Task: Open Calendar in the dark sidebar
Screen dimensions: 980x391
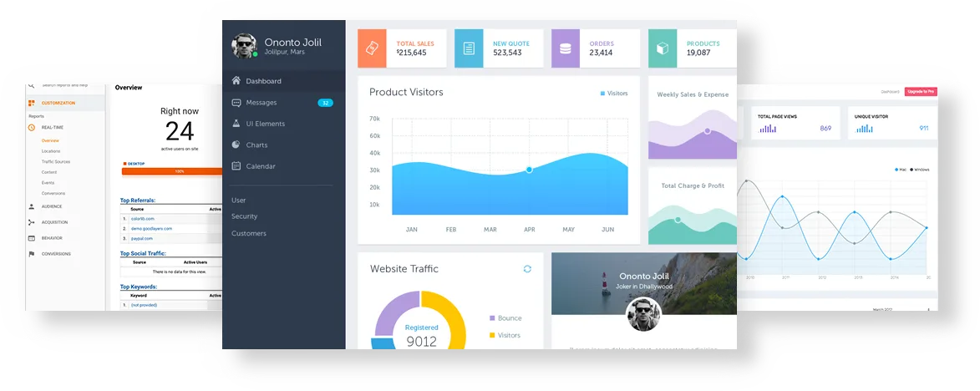Action: coord(260,166)
